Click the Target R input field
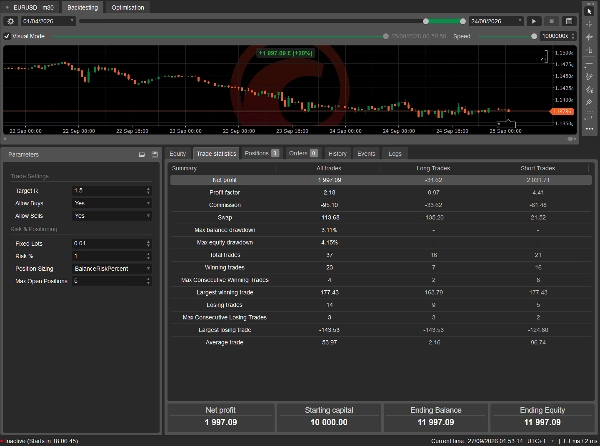This screenshot has height=446, width=600. click(108, 190)
